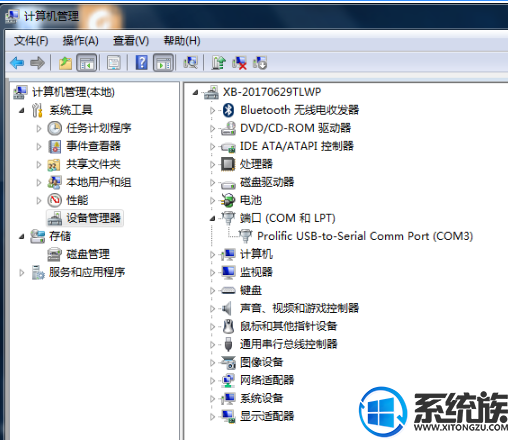508x440 pixels.
Task: Expand 服务和应用程序 in left tree
Action: tap(22, 273)
